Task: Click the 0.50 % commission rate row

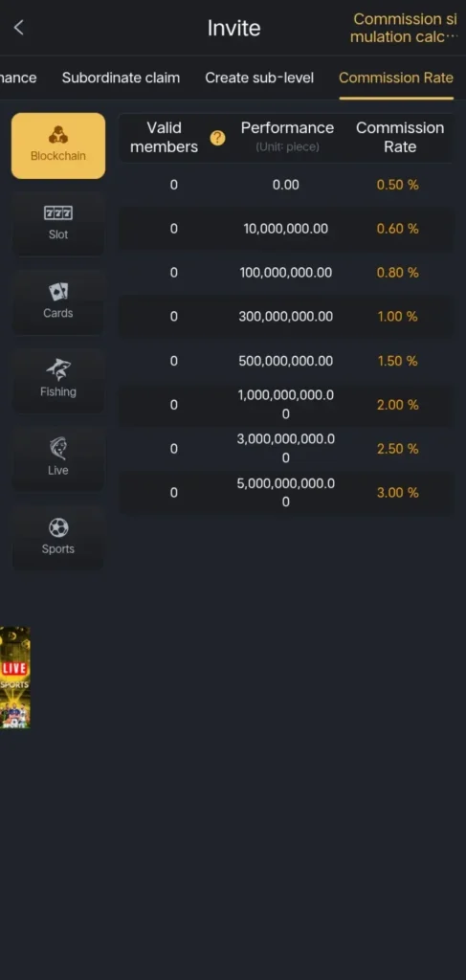Action: pos(286,185)
